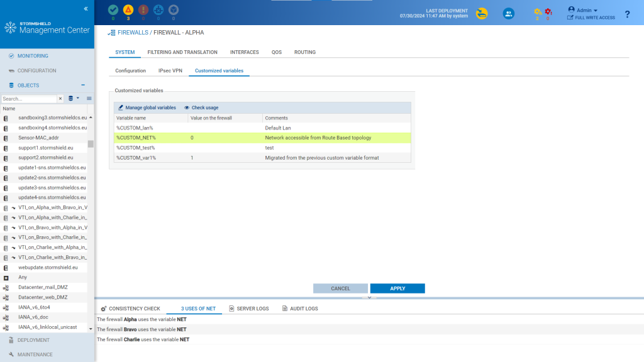Switch to the Routing tab
The height and width of the screenshot is (362, 644).
coord(305,52)
